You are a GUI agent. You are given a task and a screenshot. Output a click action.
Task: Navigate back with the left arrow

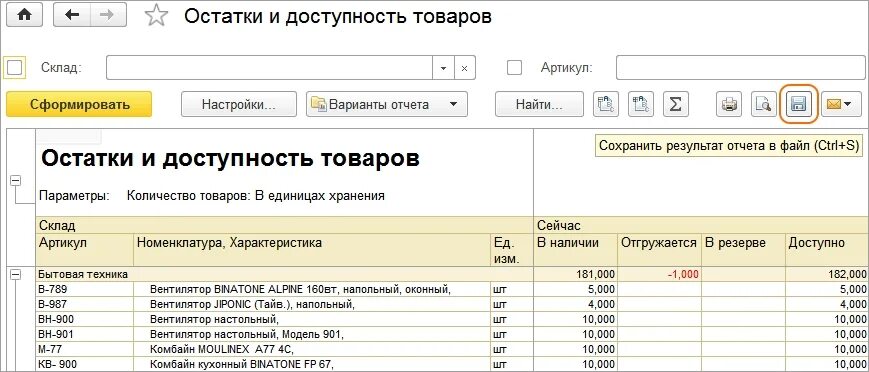coord(71,16)
